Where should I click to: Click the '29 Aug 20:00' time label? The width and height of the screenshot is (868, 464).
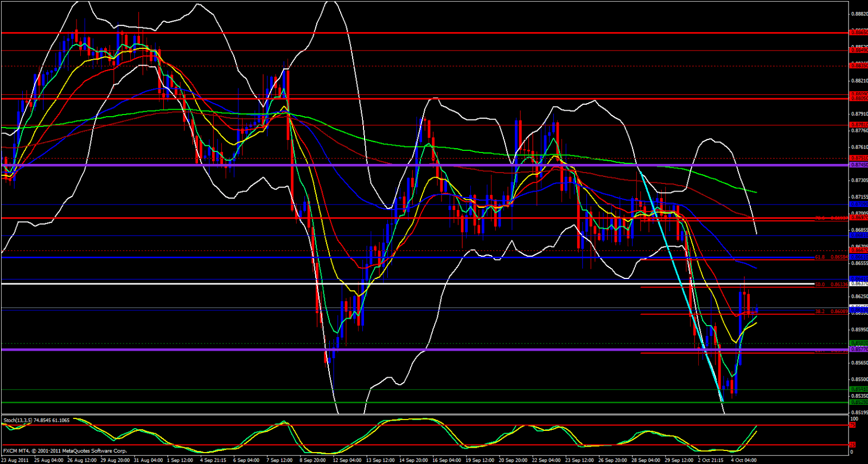(x=115, y=460)
